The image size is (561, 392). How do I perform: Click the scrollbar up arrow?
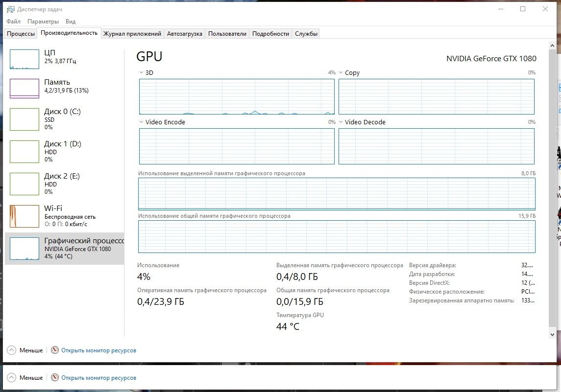tap(552, 46)
